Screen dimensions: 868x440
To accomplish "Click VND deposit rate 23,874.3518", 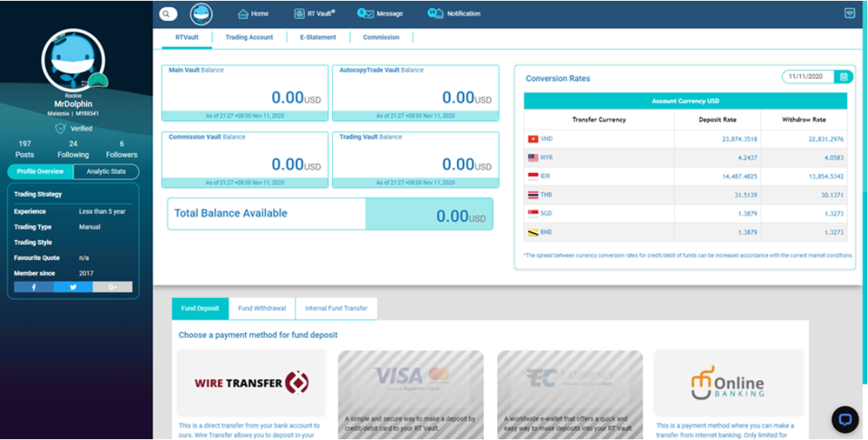I will click(x=740, y=139).
